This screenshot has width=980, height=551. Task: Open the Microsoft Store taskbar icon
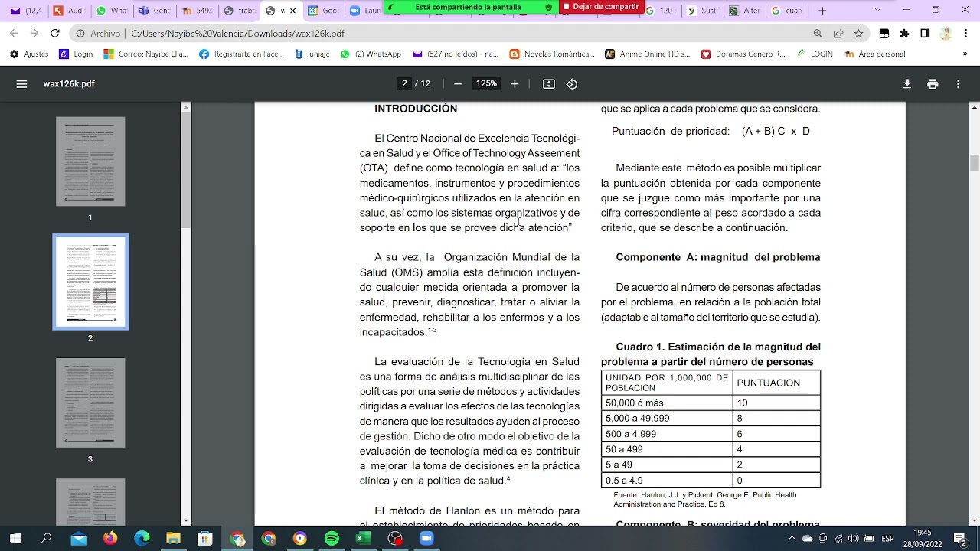pyautogui.click(x=205, y=539)
